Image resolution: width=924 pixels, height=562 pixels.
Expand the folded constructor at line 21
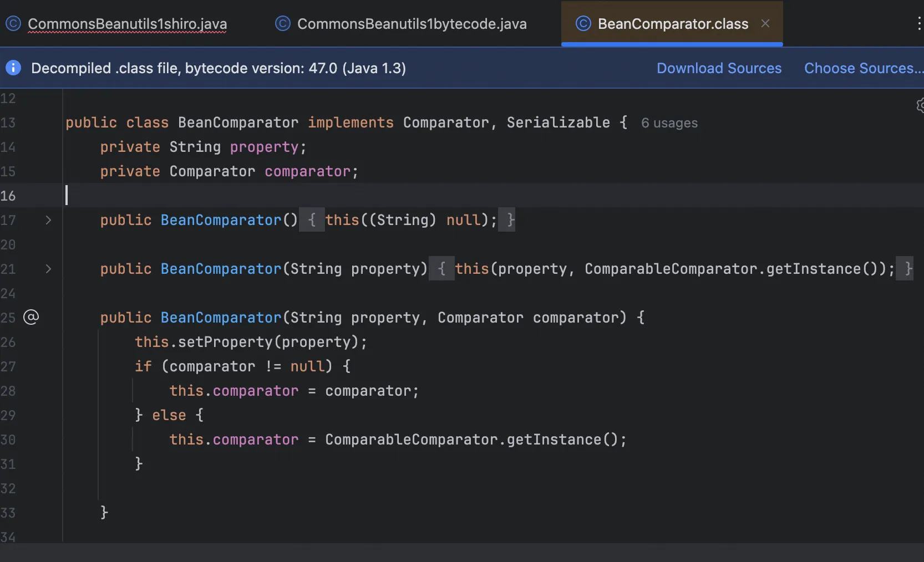coord(48,269)
